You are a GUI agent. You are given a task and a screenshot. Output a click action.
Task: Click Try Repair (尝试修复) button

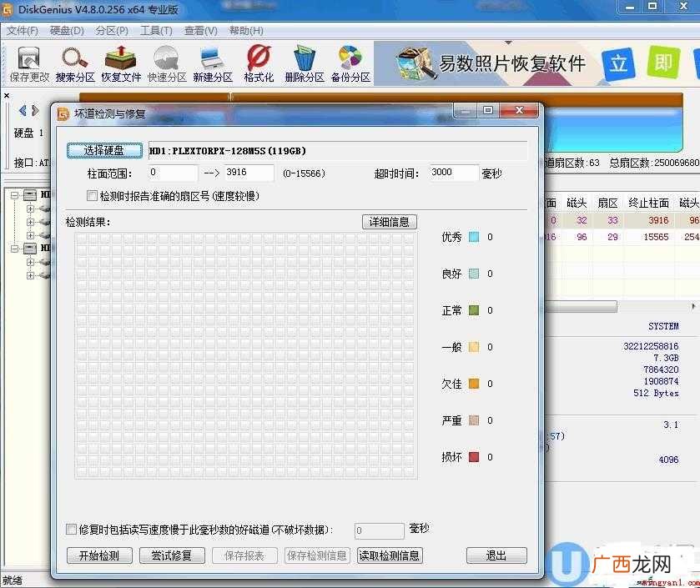click(x=172, y=555)
